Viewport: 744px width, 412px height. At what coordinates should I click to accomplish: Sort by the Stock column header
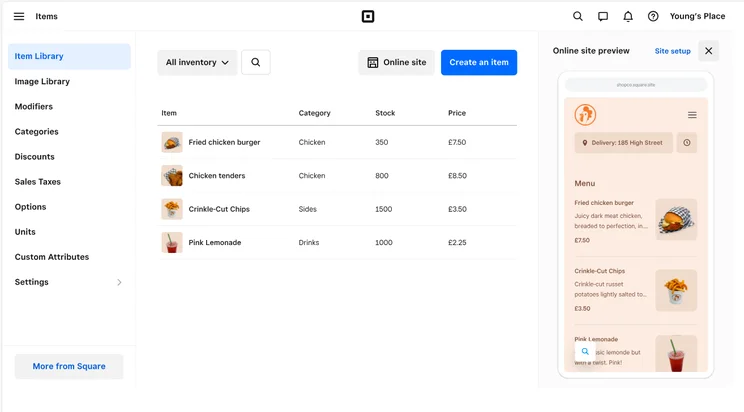[x=385, y=113]
